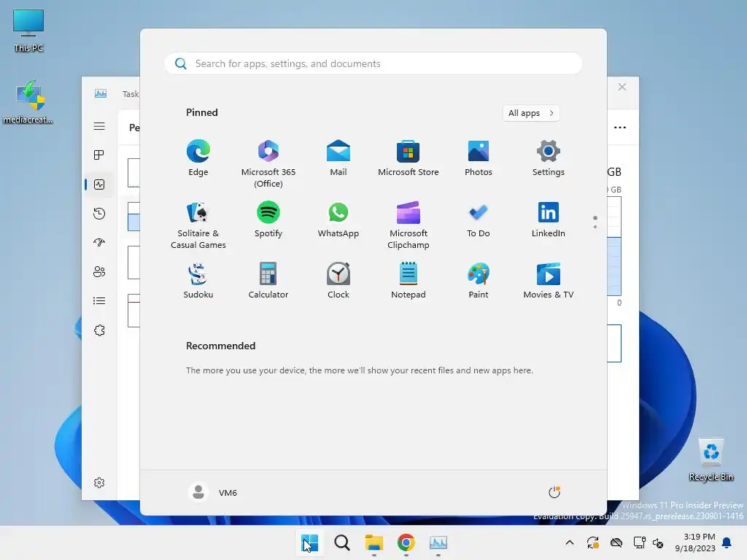This screenshot has width=747, height=560.
Task: Open the Paint app
Action: pos(479,281)
